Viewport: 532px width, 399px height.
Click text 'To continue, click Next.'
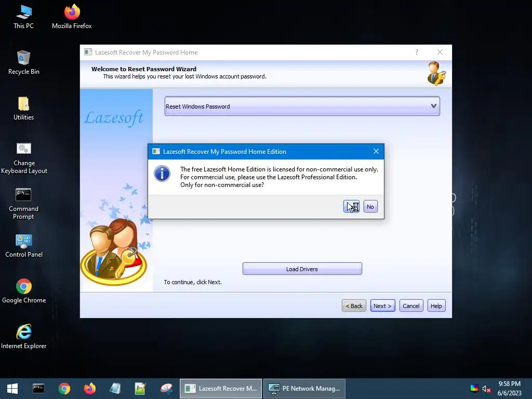tap(193, 282)
